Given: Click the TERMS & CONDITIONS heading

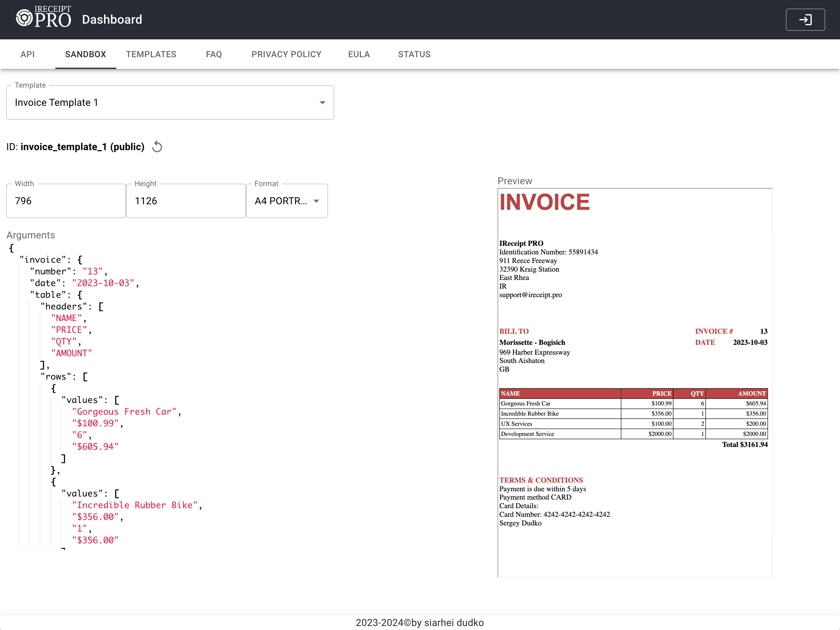Looking at the screenshot, I should [541, 480].
